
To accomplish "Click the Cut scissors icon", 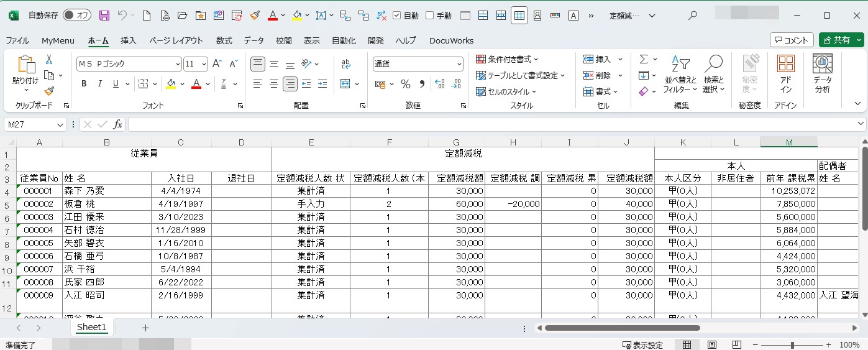I will tap(49, 60).
